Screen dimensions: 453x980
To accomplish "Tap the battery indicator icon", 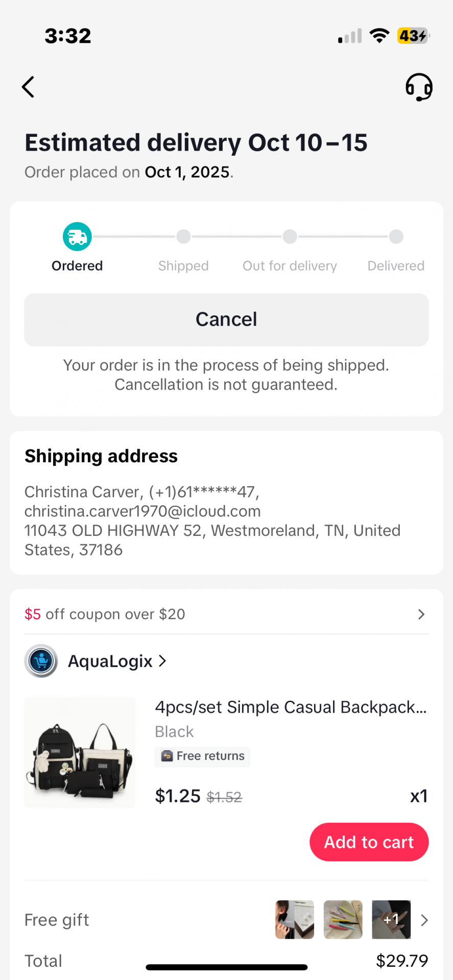I will (413, 36).
